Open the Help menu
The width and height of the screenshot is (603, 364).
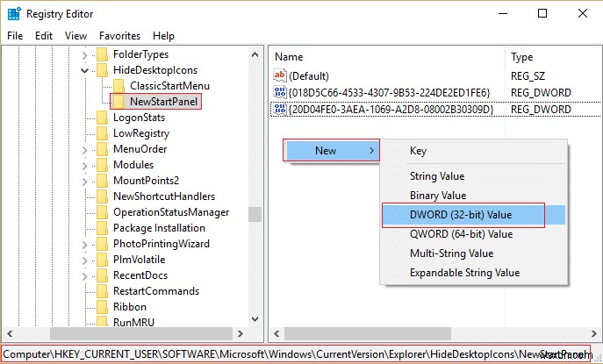[163, 36]
